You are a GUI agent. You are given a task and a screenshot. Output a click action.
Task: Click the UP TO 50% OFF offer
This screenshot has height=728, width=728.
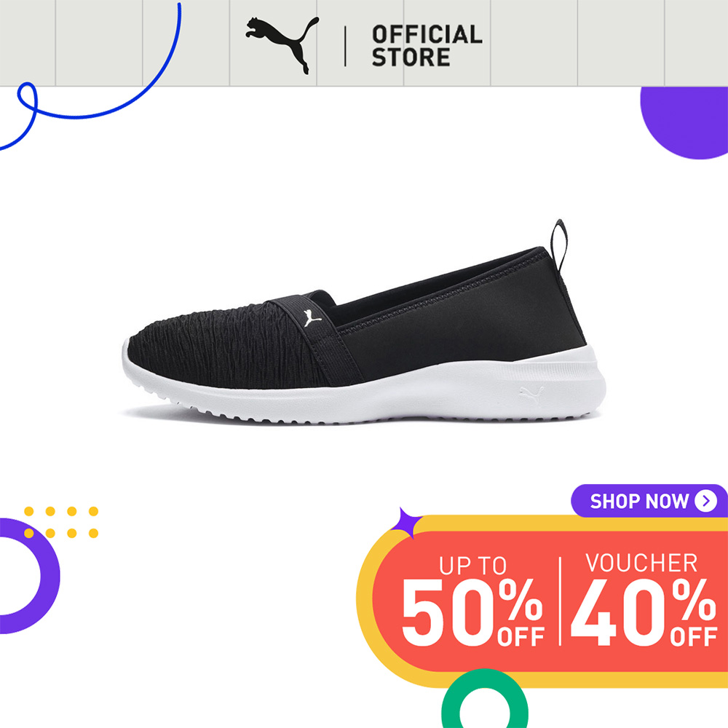[x=472, y=601]
